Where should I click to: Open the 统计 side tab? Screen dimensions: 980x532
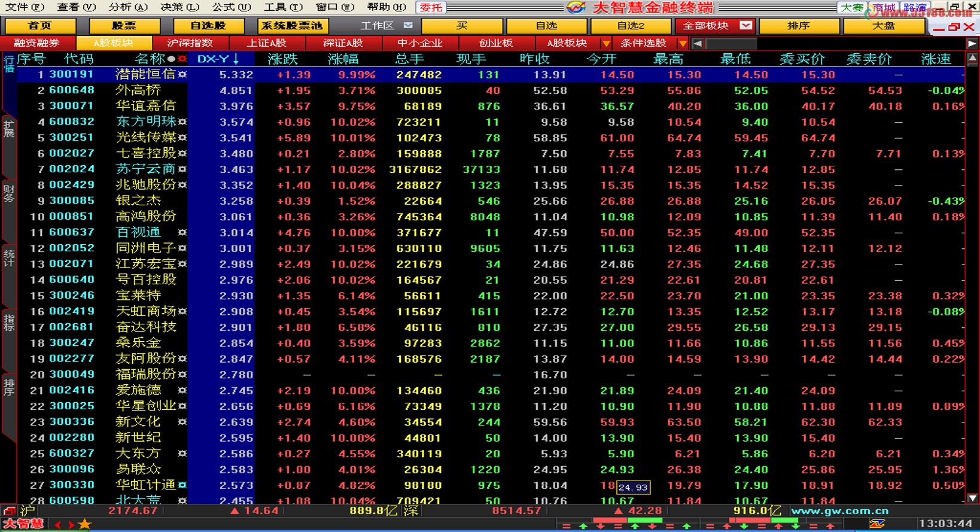click(9, 259)
